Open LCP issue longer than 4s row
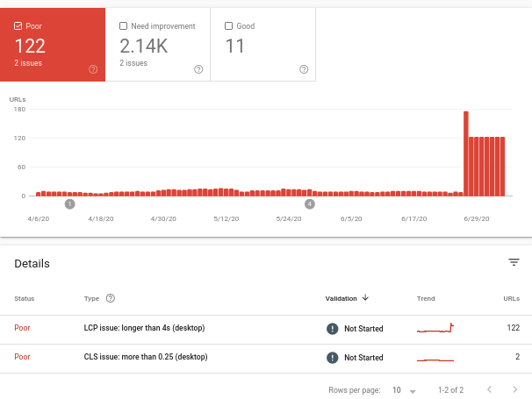The height and width of the screenshot is (399, 532). [145, 328]
